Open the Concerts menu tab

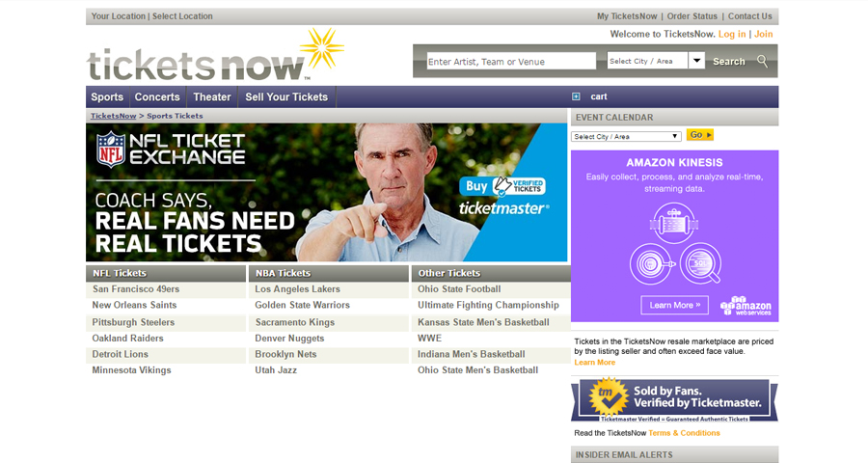click(x=157, y=96)
